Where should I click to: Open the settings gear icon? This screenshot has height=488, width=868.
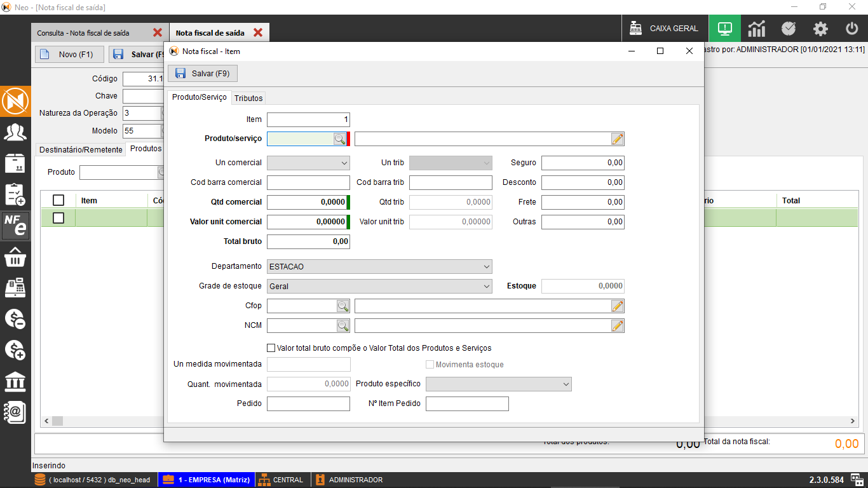pyautogui.click(x=820, y=29)
